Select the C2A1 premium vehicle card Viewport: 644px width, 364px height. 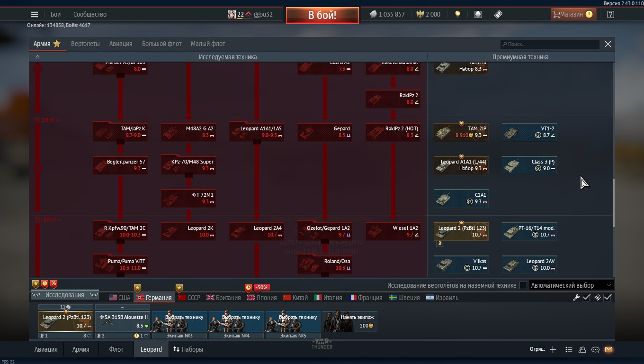click(x=461, y=198)
